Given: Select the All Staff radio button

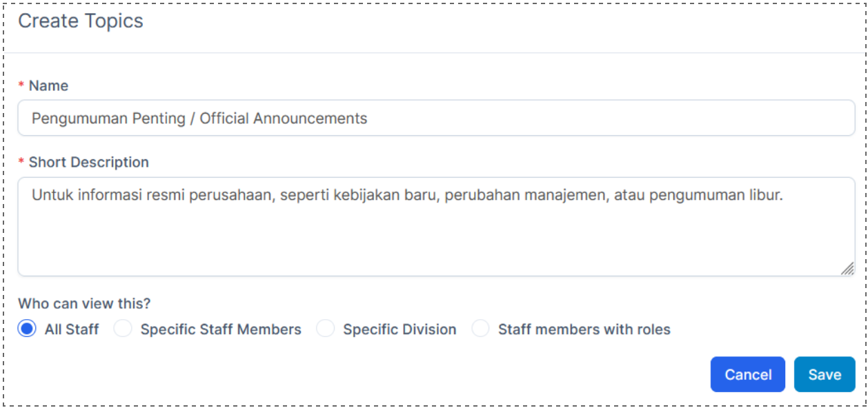Looking at the screenshot, I should [x=27, y=329].
